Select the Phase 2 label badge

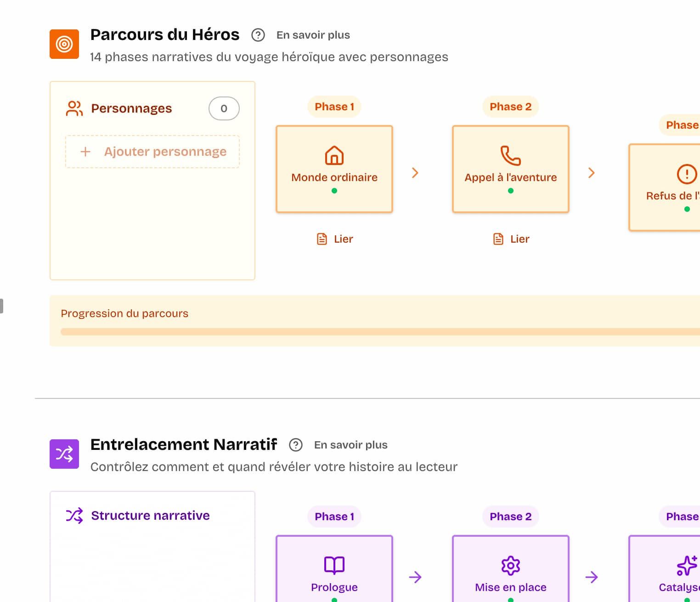[510, 106]
